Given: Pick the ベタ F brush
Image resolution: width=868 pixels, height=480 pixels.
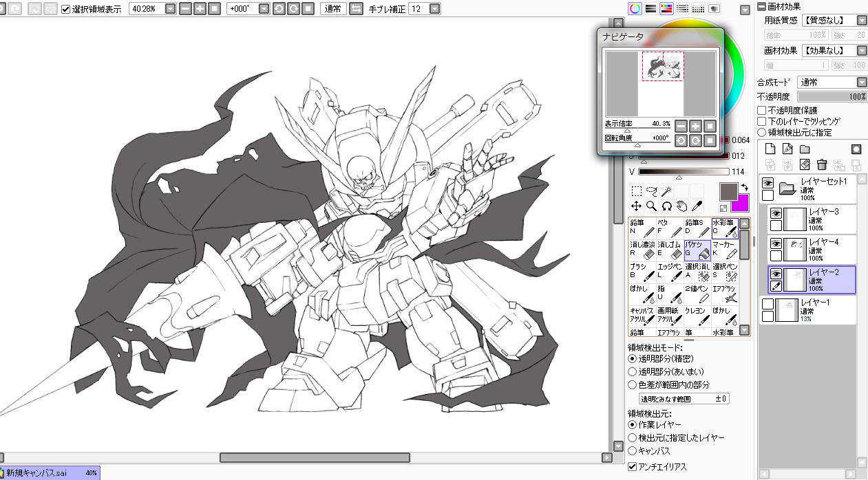Looking at the screenshot, I should pyautogui.click(x=670, y=228).
